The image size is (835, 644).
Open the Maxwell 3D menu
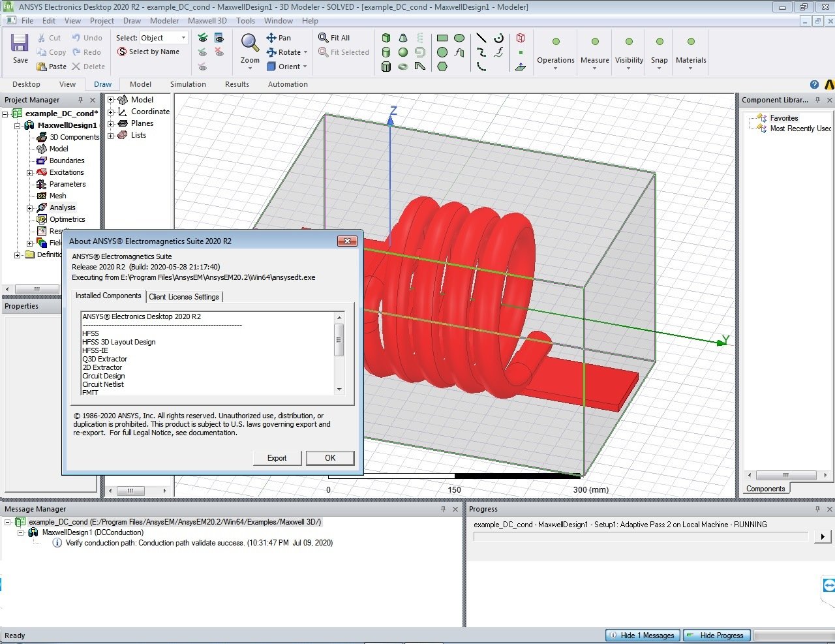tap(207, 21)
